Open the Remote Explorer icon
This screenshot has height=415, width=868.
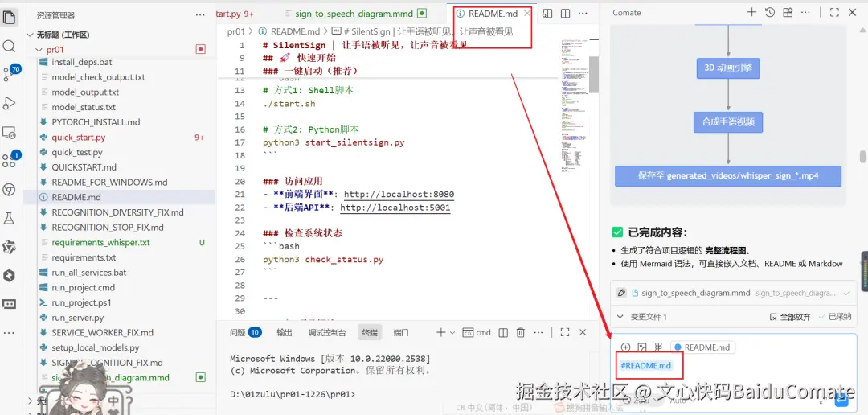[9, 133]
